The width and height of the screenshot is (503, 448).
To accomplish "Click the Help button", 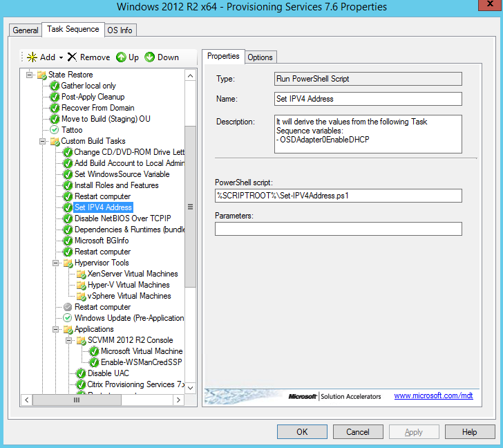I will 470,432.
